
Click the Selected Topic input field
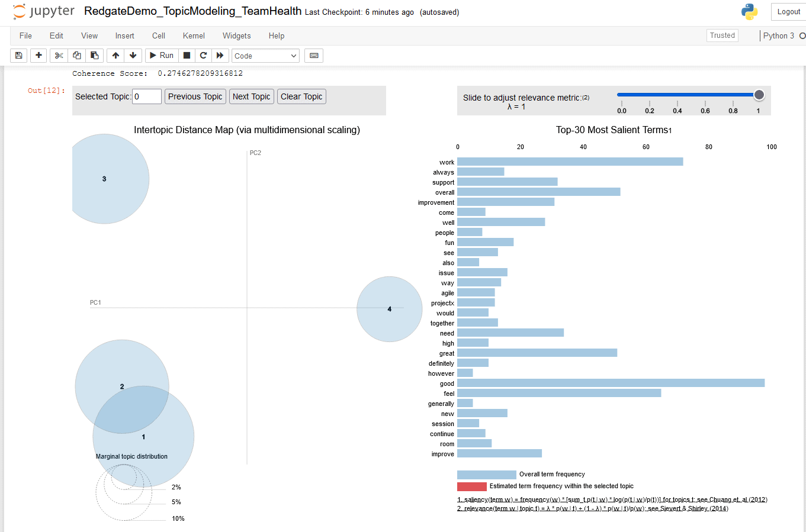[146, 96]
